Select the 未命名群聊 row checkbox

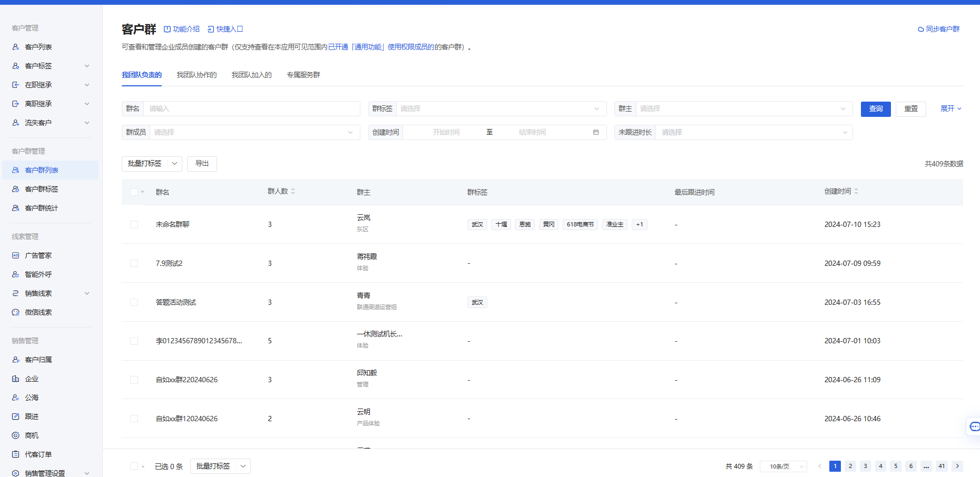point(134,224)
